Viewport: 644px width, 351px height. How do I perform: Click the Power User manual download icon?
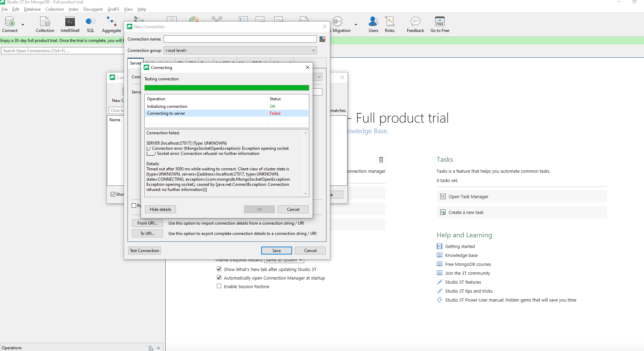[440, 300]
